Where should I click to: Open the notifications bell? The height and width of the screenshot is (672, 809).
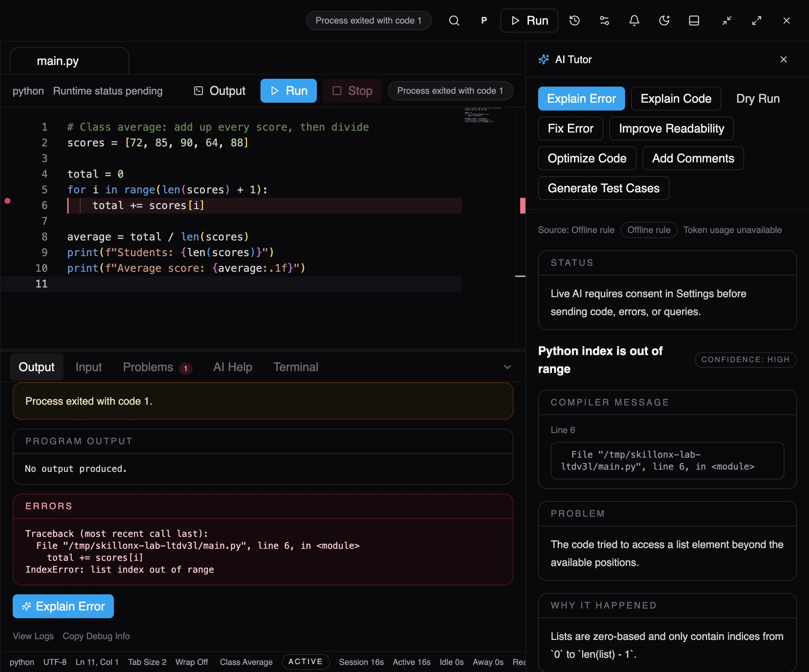(634, 21)
